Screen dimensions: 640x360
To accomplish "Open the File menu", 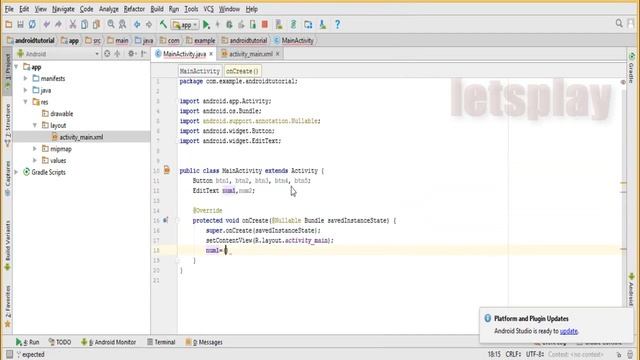I will tap(9, 9).
